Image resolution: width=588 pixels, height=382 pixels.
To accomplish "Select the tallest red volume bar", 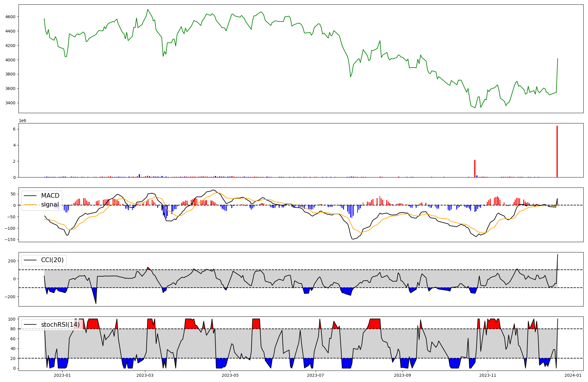I will click(x=557, y=152).
